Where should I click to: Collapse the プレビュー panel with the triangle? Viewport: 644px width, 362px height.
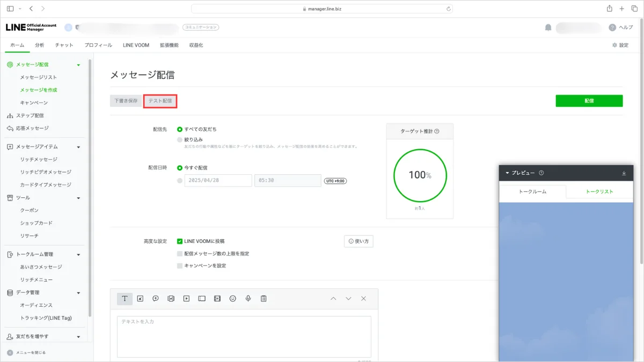pyautogui.click(x=507, y=173)
